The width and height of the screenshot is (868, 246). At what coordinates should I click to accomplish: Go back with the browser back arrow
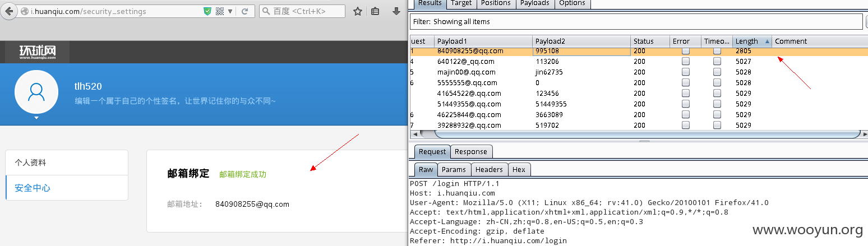tap(9, 11)
